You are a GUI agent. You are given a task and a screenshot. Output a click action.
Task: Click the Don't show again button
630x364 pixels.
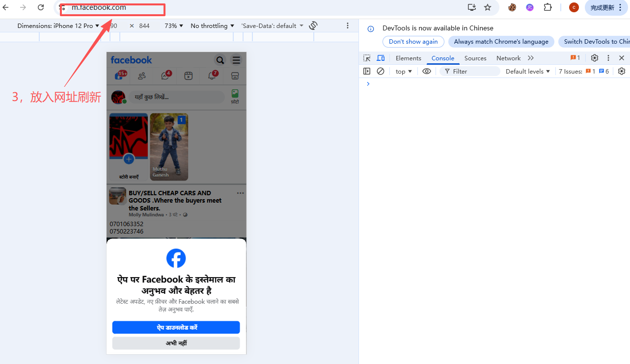coord(413,42)
